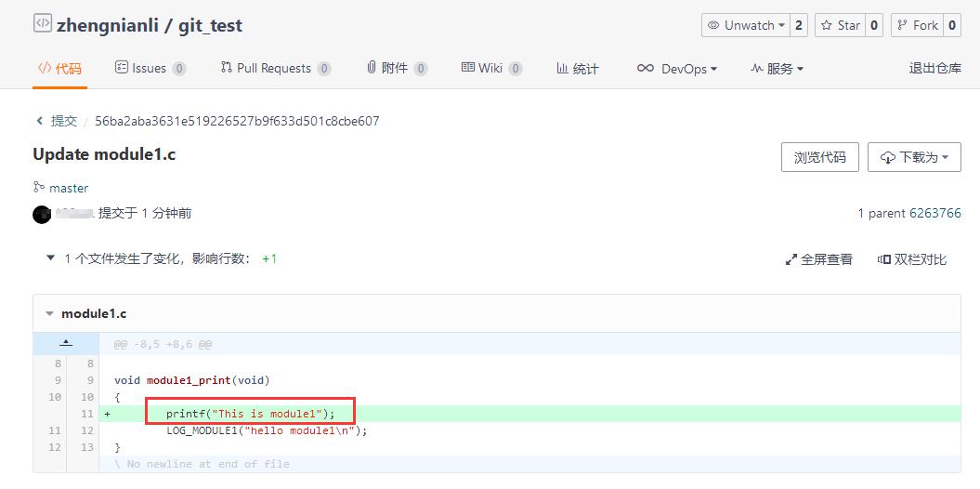Expand the 服务 services dropdown
Viewport: 980px width, 489px height.
click(777, 69)
